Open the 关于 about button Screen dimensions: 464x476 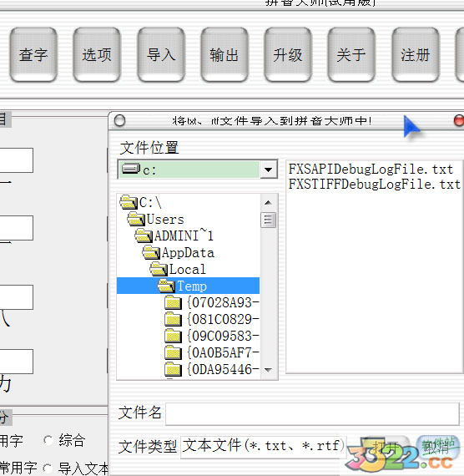point(351,55)
